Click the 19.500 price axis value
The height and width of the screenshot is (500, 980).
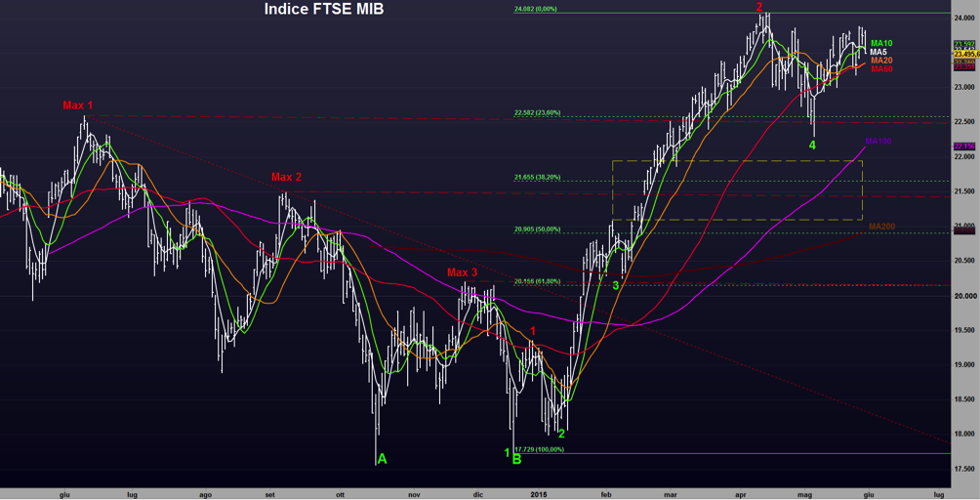(x=963, y=330)
